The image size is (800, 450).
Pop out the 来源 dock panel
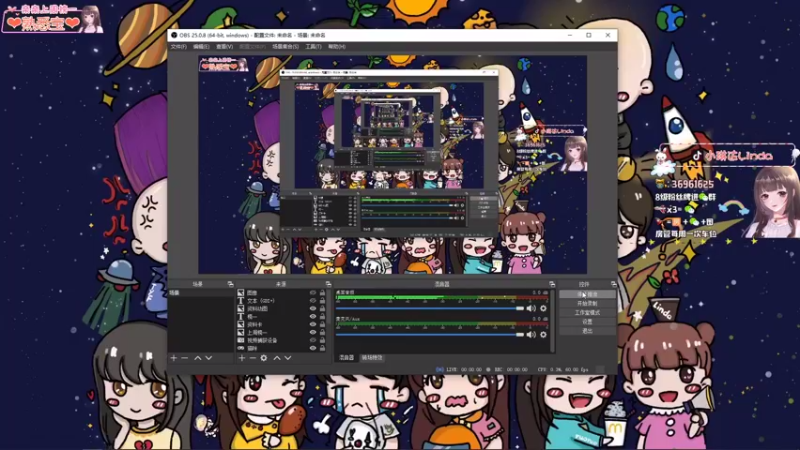328,284
